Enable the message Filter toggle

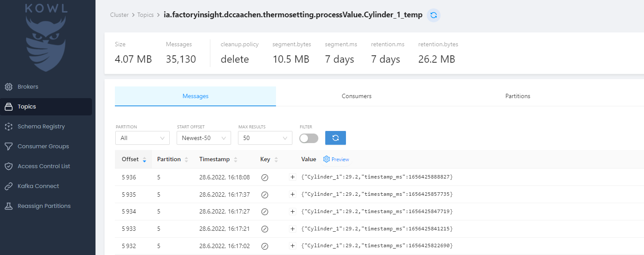pyautogui.click(x=309, y=138)
